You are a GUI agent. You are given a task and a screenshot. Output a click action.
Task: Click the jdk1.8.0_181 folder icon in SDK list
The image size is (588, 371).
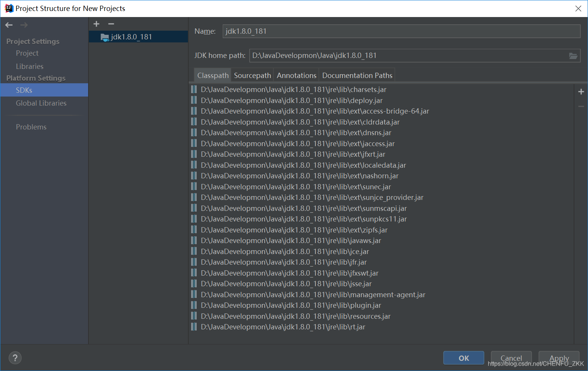[x=105, y=37]
